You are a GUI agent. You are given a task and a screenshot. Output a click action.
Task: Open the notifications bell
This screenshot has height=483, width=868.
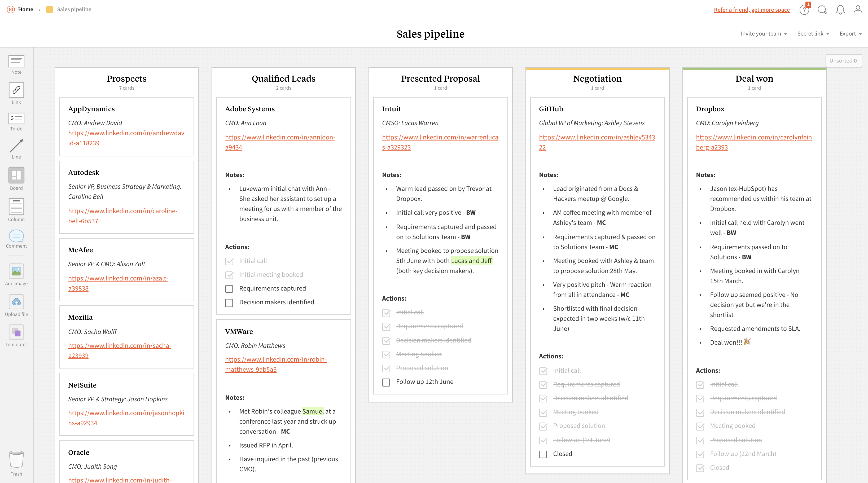(x=840, y=10)
